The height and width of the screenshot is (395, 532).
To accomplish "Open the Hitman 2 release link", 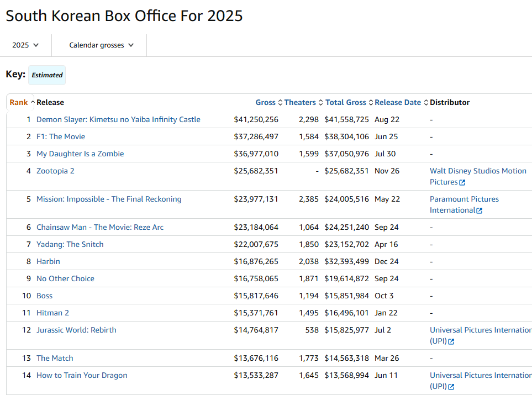I will coord(52,313).
